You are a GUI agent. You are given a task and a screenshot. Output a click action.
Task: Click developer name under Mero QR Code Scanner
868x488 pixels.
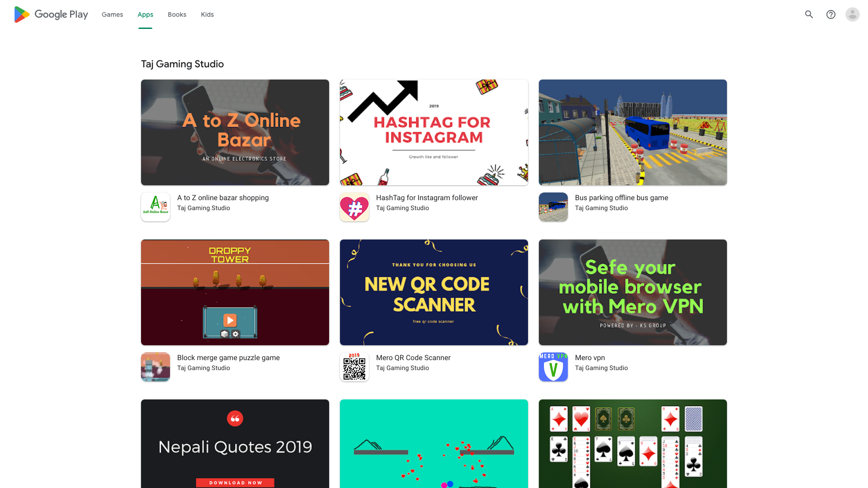402,368
